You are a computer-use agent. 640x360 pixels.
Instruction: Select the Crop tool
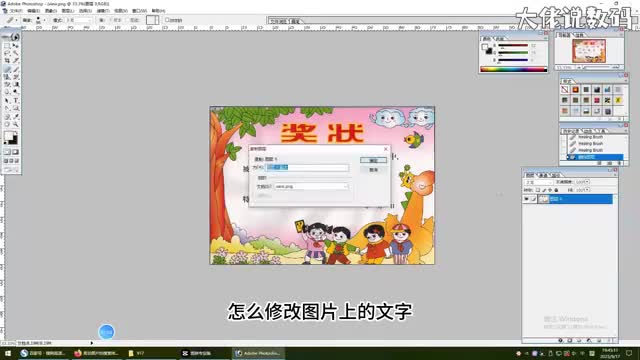7,61
